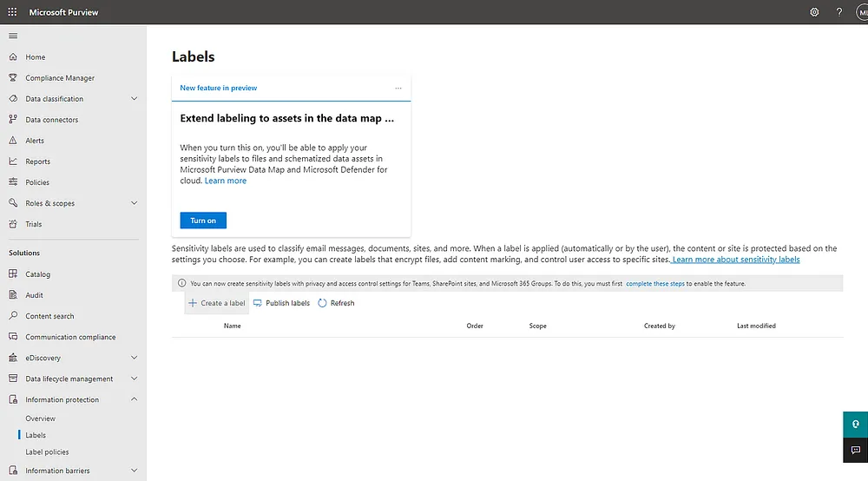Click the Catalog grid icon
This screenshot has width=868, height=481.
(x=13, y=273)
